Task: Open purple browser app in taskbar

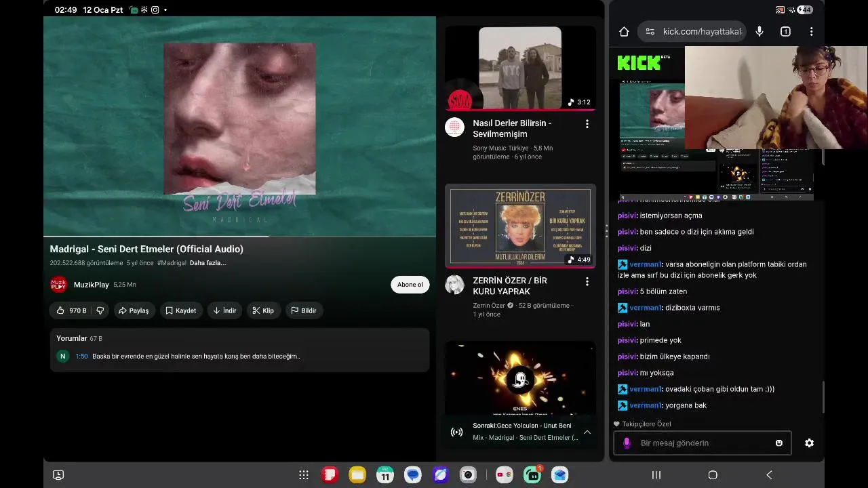Action: (441, 475)
